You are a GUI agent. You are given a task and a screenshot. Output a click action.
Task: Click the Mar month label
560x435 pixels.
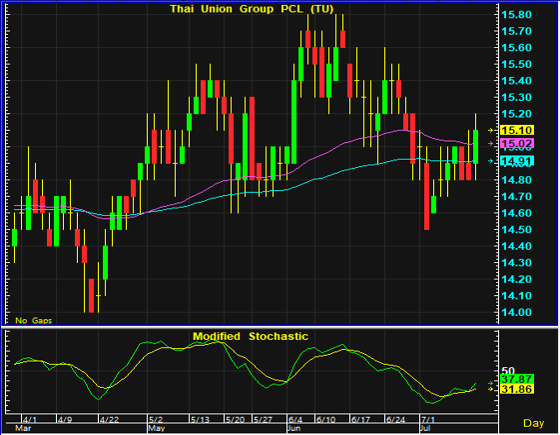[23, 428]
